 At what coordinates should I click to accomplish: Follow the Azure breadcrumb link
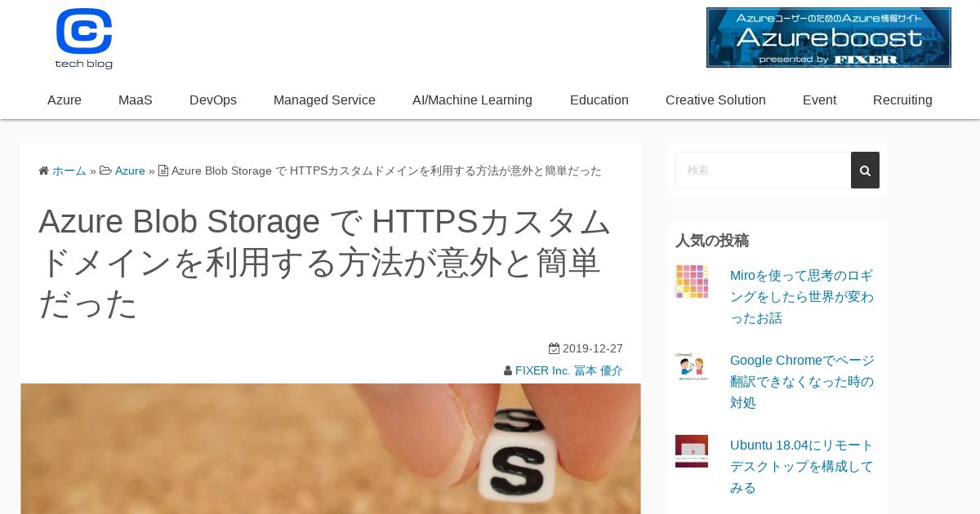130,171
